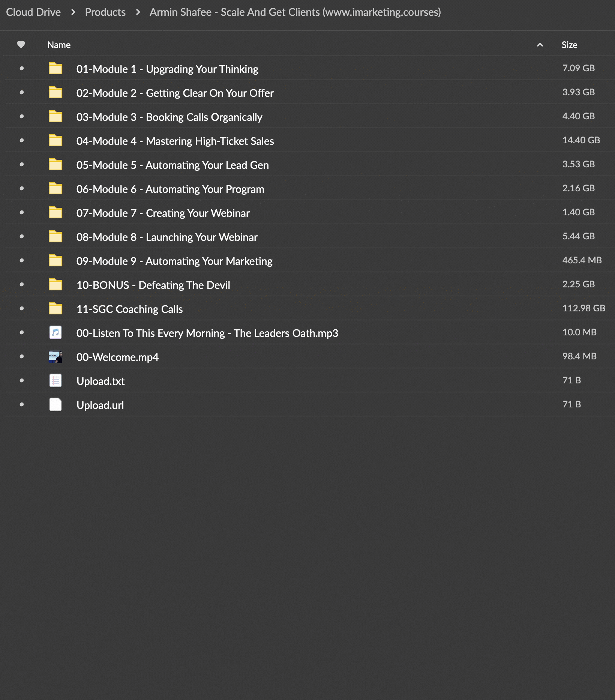Click the 14.40 GB size value
Viewport: 615px width, 700px height.
(581, 140)
